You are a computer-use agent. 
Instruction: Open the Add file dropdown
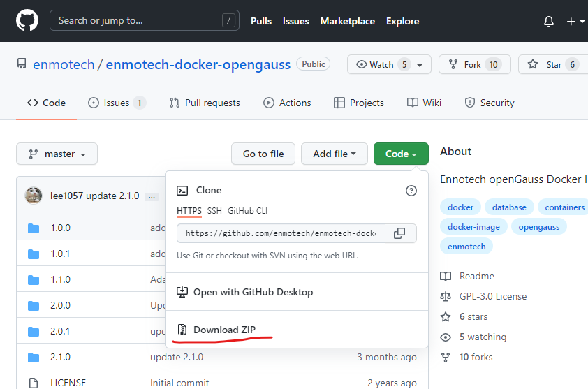click(x=335, y=154)
